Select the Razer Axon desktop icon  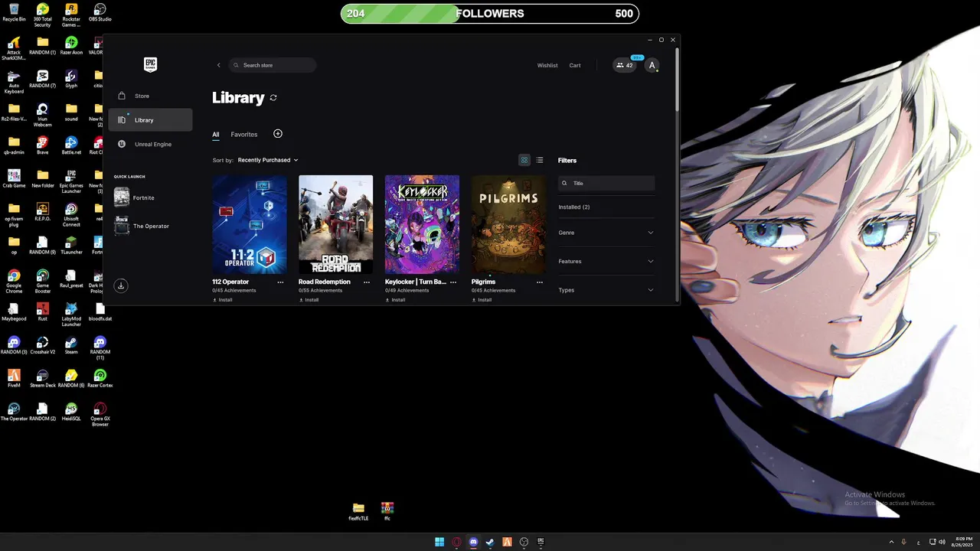pos(71,46)
